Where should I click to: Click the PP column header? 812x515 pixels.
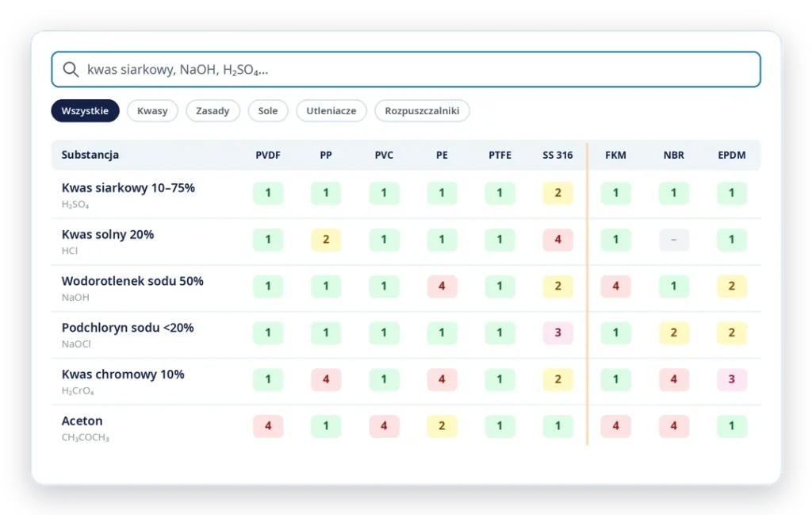[x=326, y=155]
